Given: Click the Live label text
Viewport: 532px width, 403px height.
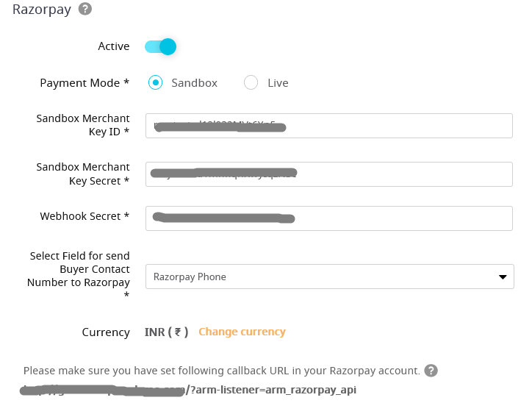Looking at the screenshot, I should click(278, 83).
